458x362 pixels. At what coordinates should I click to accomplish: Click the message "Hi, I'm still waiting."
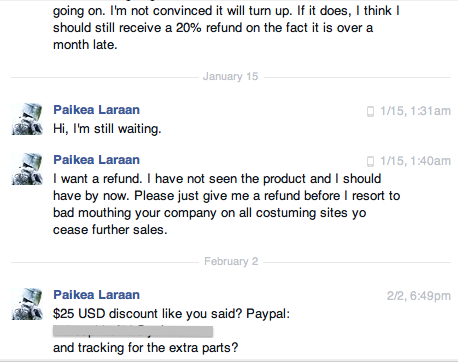(x=107, y=129)
